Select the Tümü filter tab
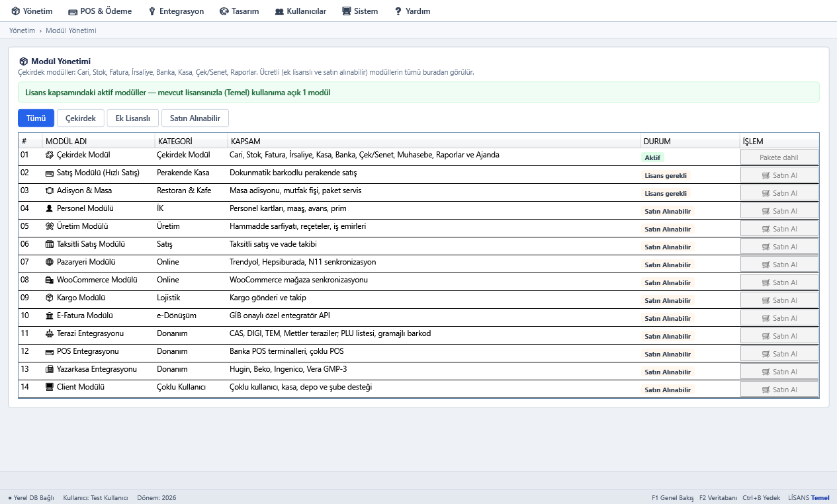This screenshot has width=837, height=504. pos(36,118)
